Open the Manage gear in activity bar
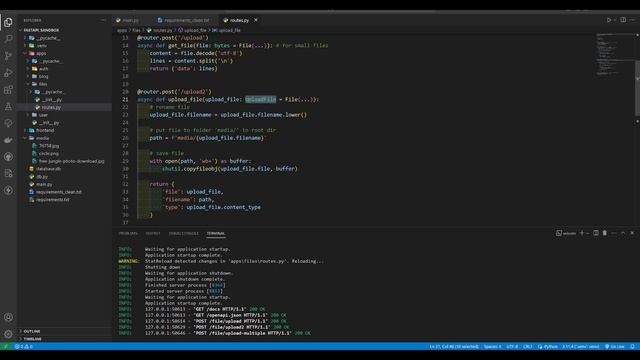 tap(8, 334)
